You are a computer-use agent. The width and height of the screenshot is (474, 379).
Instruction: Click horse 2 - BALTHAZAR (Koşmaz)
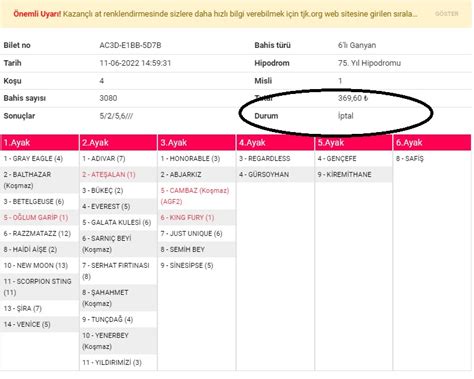click(39, 180)
